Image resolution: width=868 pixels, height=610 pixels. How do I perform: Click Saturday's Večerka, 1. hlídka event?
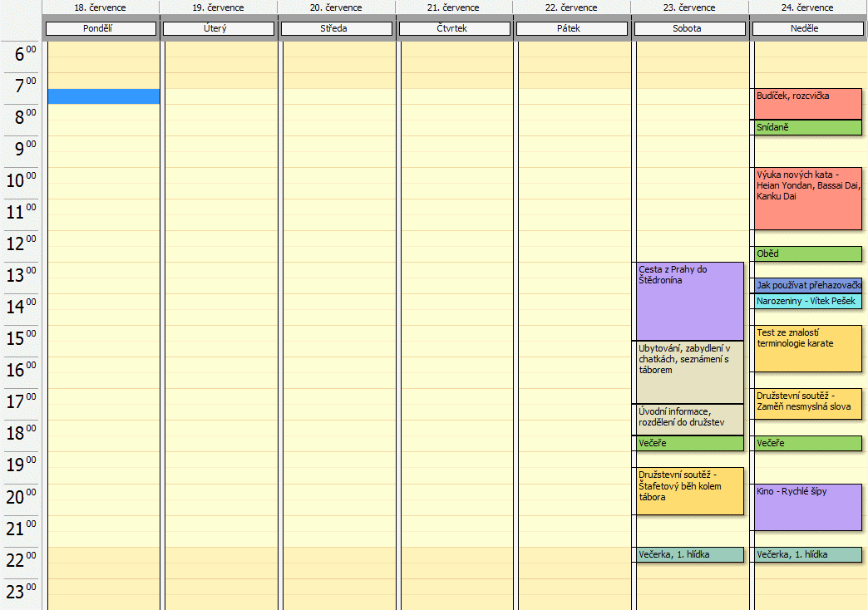(689, 554)
